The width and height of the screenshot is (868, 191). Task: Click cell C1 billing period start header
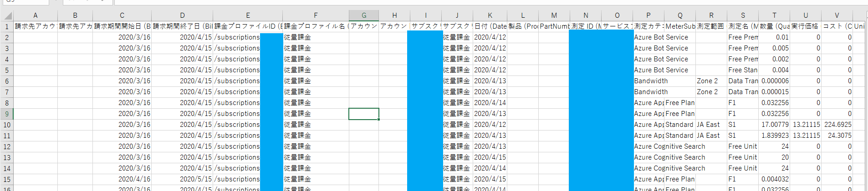click(x=122, y=26)
